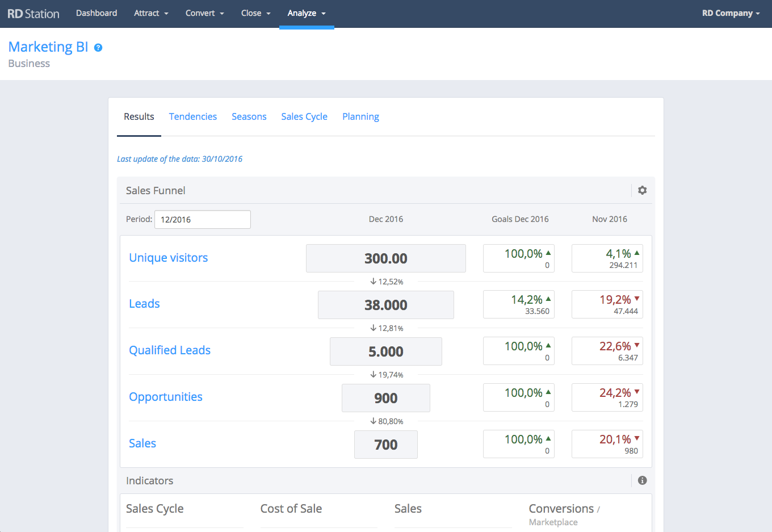Open the Sales Cycle tab
Image resolution: width=772 pixels, height=532 pixels.
coord(304,116)
